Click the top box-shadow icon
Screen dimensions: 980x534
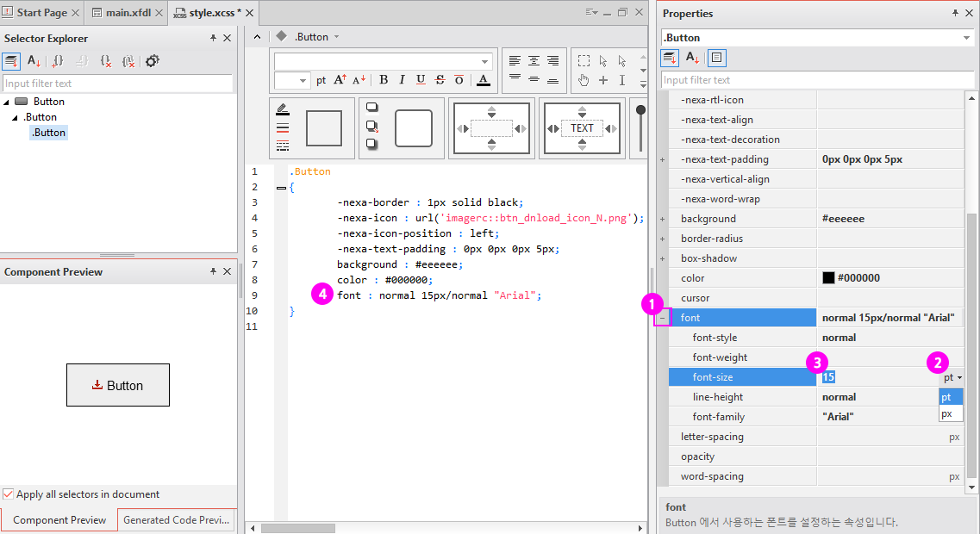click(371, 108)
